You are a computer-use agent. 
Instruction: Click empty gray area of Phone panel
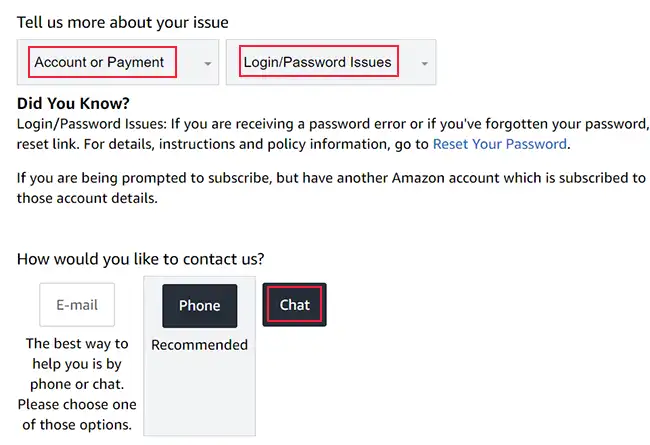(x=199, y=400)
